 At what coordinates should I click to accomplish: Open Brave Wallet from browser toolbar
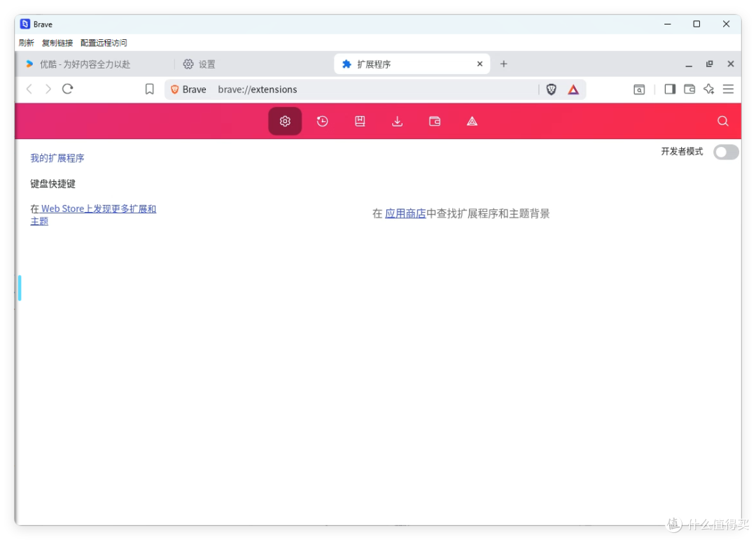(x=689, y=89)
